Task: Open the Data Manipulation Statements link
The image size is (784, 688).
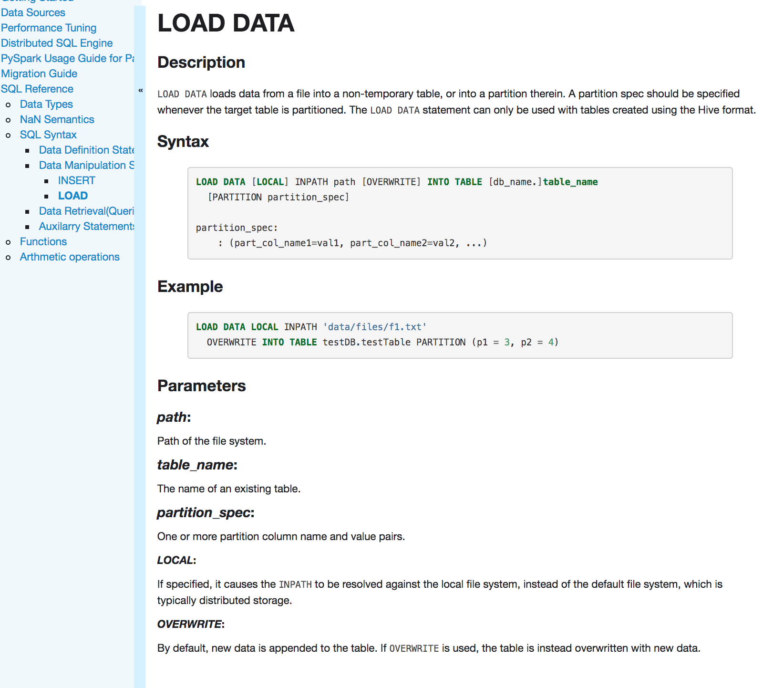Action: [x=86, y=165]
